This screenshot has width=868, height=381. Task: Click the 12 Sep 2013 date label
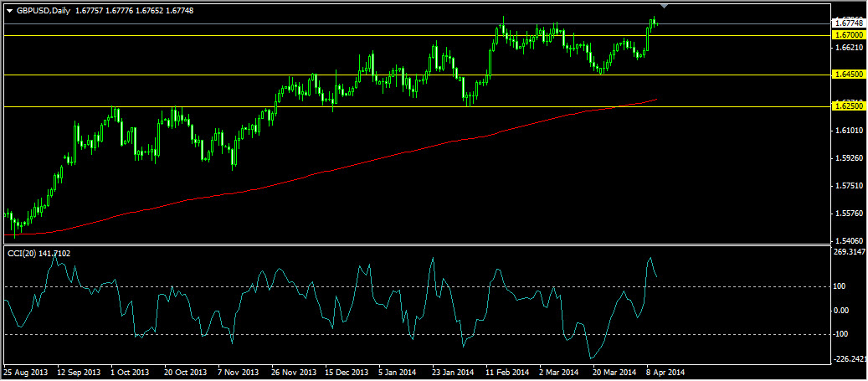point(78,372)
